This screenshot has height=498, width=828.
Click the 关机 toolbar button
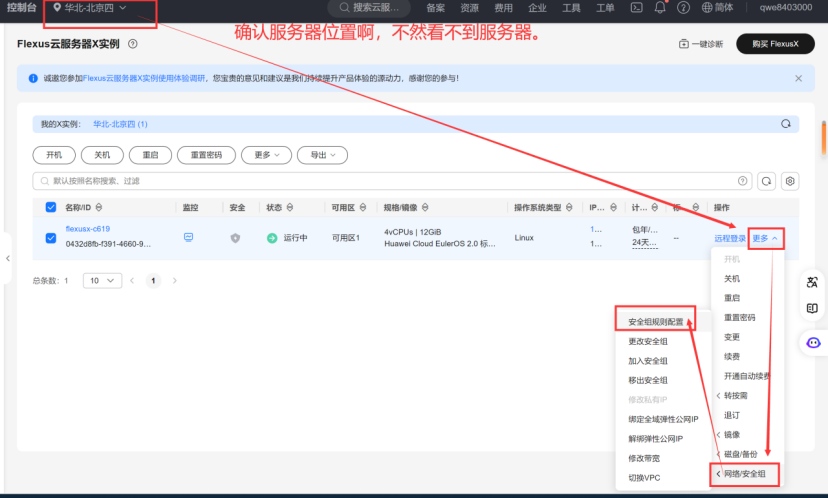pos(102,155)
